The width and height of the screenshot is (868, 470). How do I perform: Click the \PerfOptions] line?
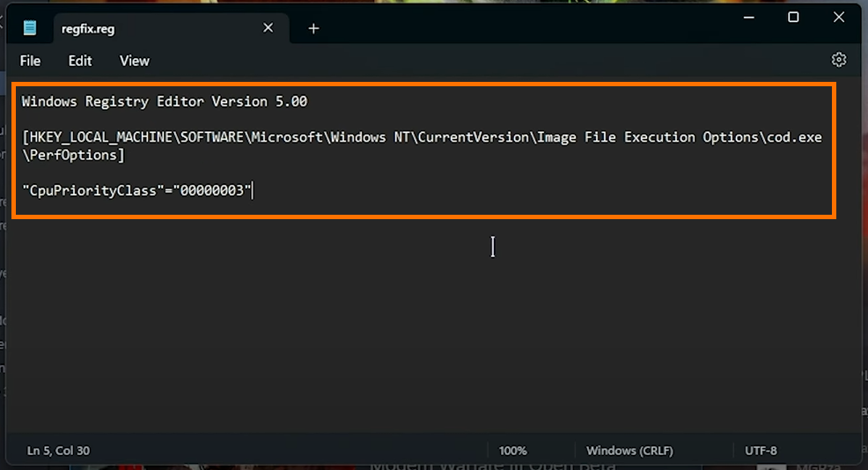(x=73, y=155)
